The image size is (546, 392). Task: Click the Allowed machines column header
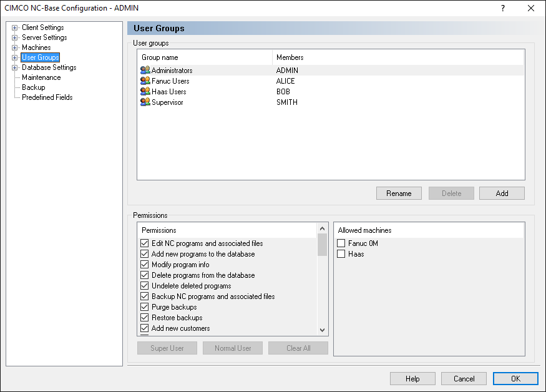point(429,230)
